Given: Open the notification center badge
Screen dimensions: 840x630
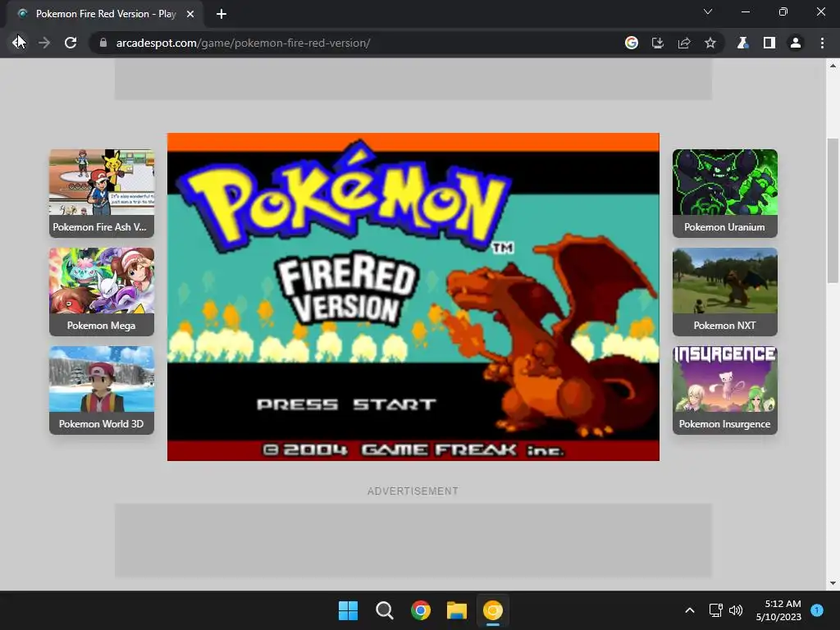Looking at the screenshot, I should tap(817, 609).
